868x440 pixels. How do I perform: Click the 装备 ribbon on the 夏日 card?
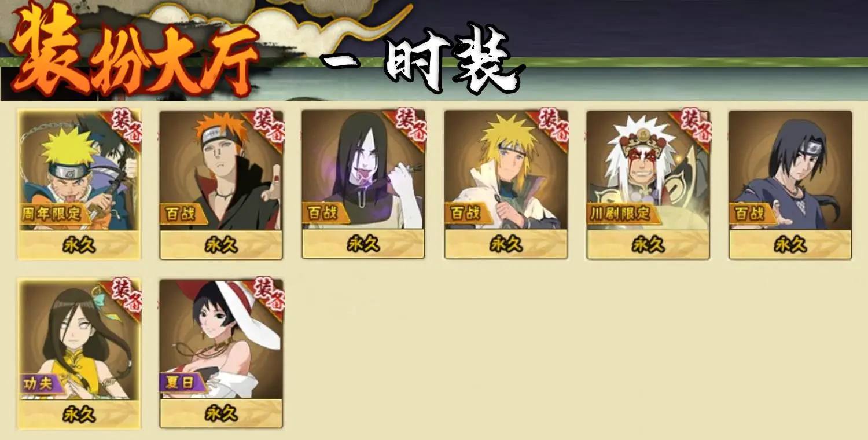(x=267, y=295)
